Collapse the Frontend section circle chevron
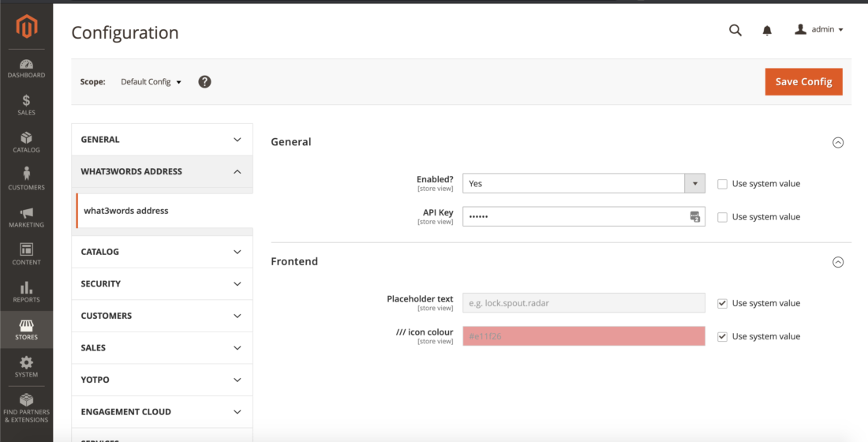868x442 pixels. (x=838, y=262)
